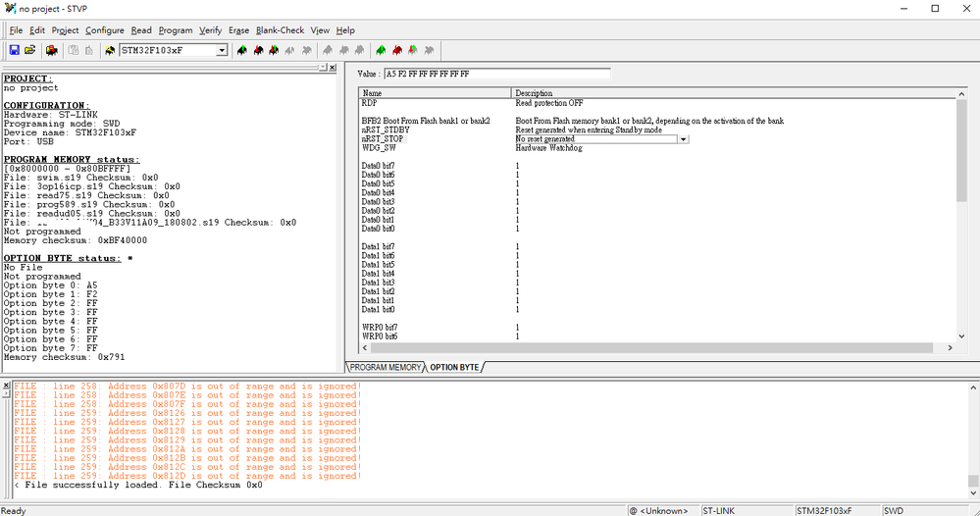Click the yellow chip configure device icon
Screen dimensions: 980x516
click(x=110, y=50)
